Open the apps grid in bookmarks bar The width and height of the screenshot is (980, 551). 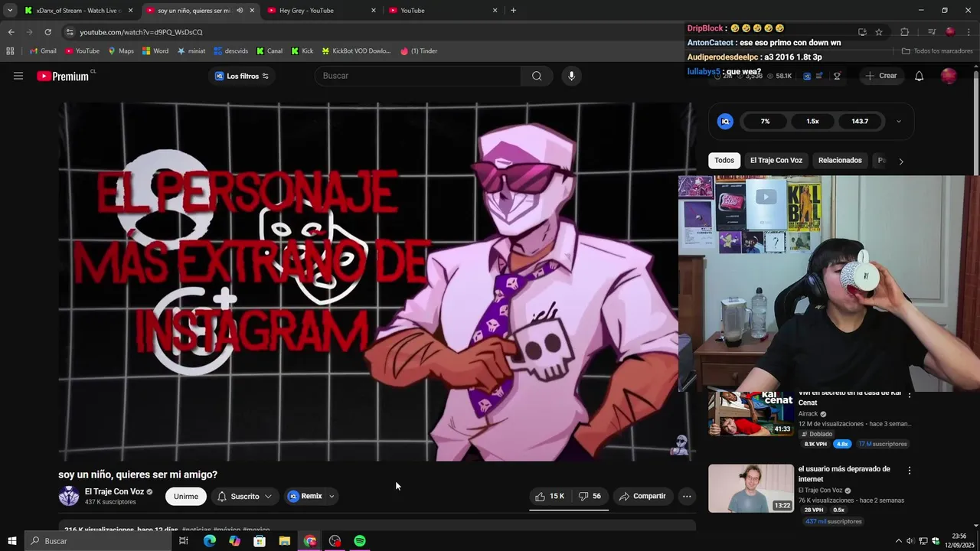(10, 51)
